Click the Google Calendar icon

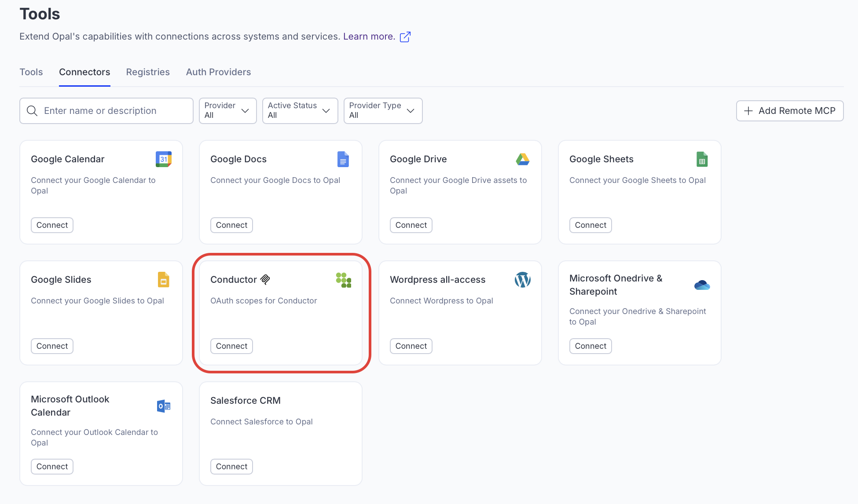click(x=163, y=159)
